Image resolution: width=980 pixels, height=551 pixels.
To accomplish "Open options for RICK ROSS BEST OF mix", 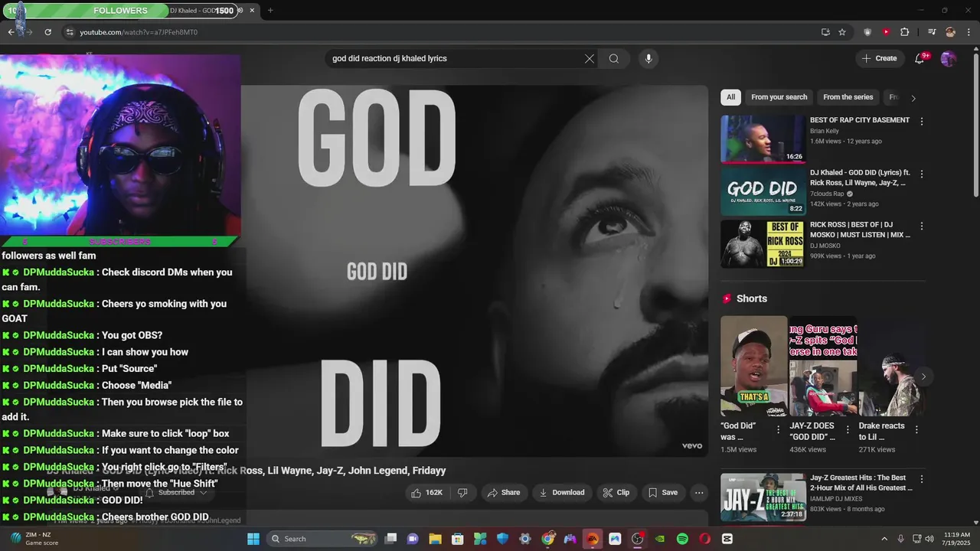I will (x=922, y=227).
